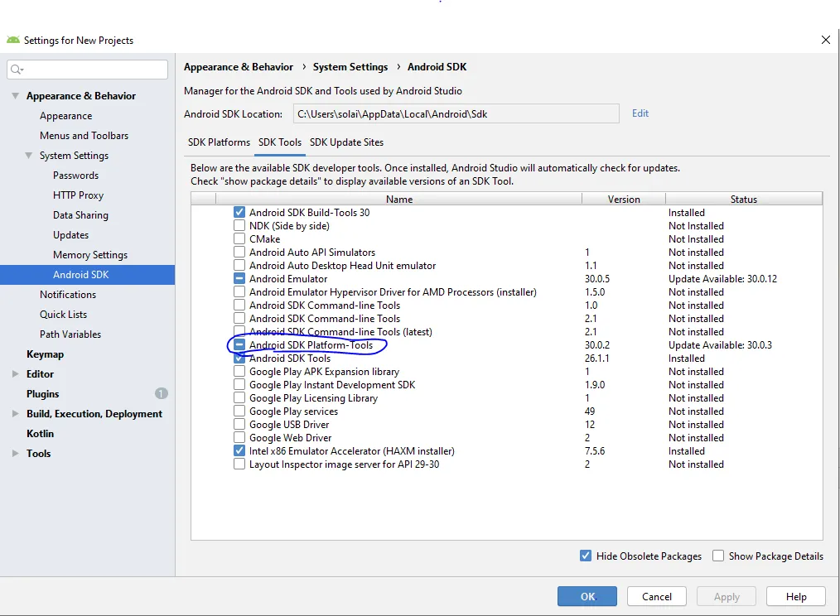840x616 pixels.
Task: Check the NDK (Side by side) checkbox
Action: tap(239, 225)
